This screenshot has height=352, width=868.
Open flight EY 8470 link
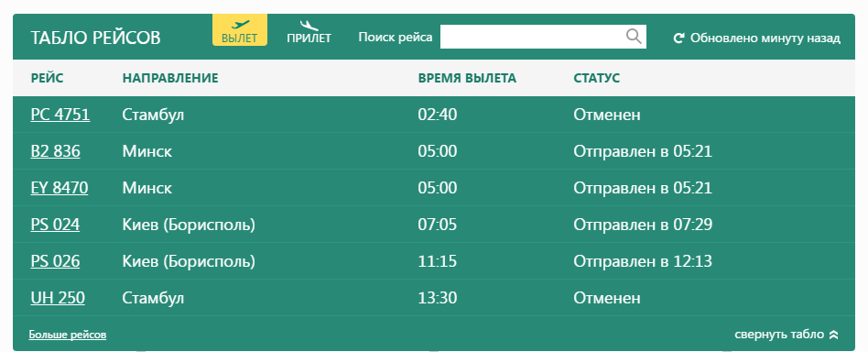coord(60,188)
